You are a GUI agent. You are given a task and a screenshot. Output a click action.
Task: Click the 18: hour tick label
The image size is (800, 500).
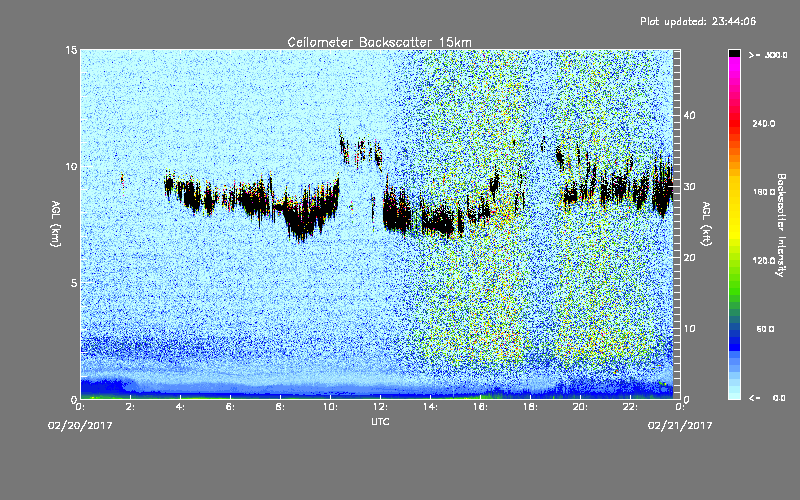(x=531, y=407)
